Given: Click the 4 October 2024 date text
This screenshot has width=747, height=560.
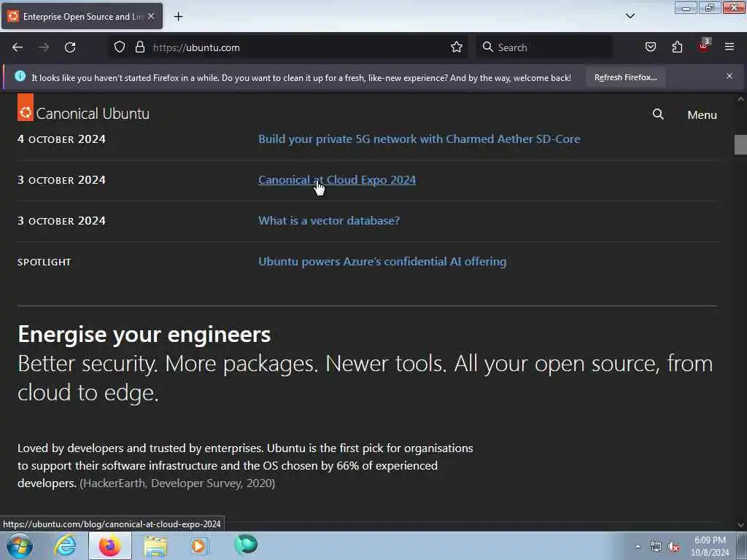Looking at the screenshot, I should pos(61,139).
